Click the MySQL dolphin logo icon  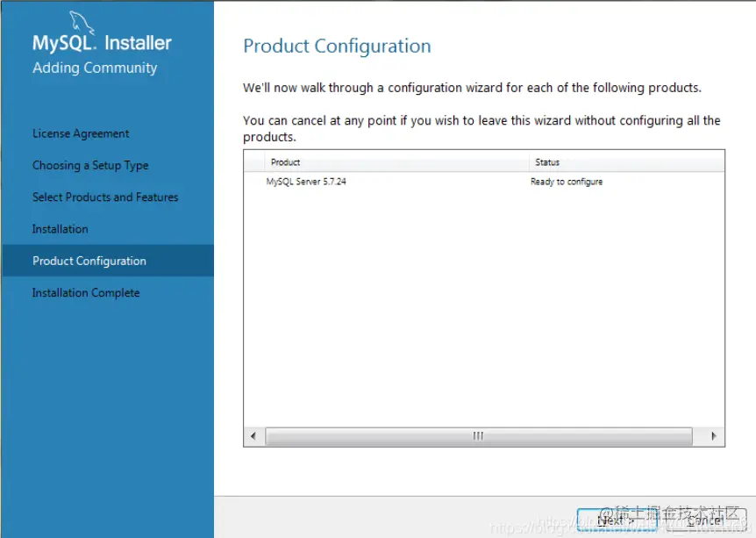pyautogui.click(x=81, y=23)
